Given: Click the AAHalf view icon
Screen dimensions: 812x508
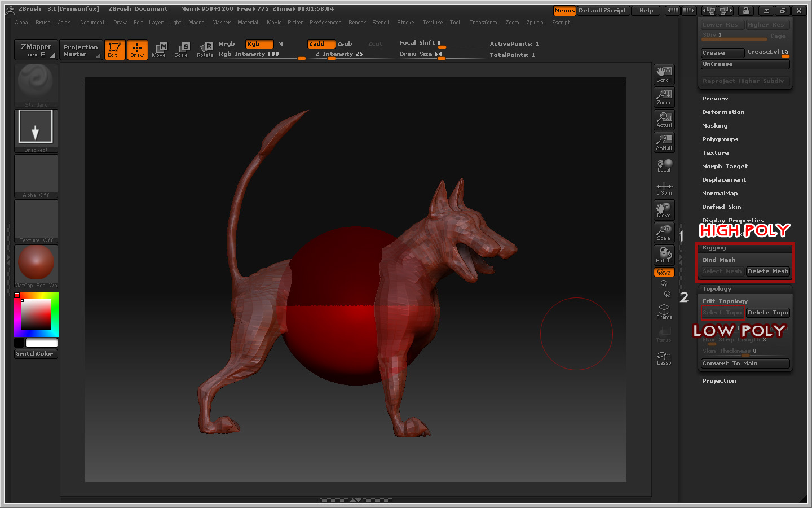Looking at the screenshot, I should click(x=664, y=142).
